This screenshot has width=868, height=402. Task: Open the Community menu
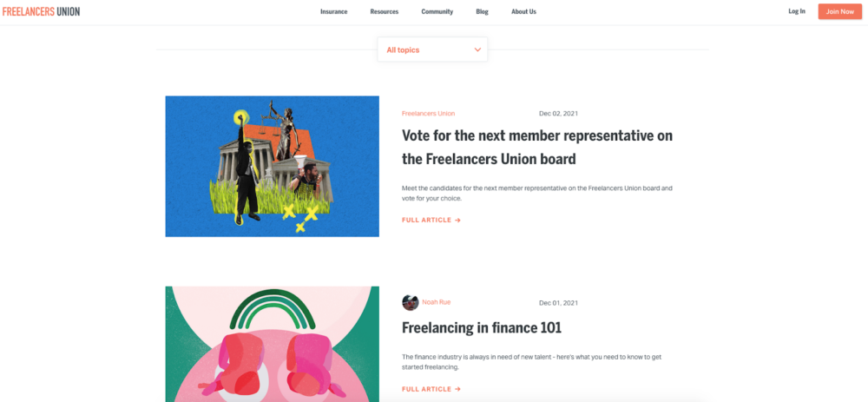pos(437,11)
